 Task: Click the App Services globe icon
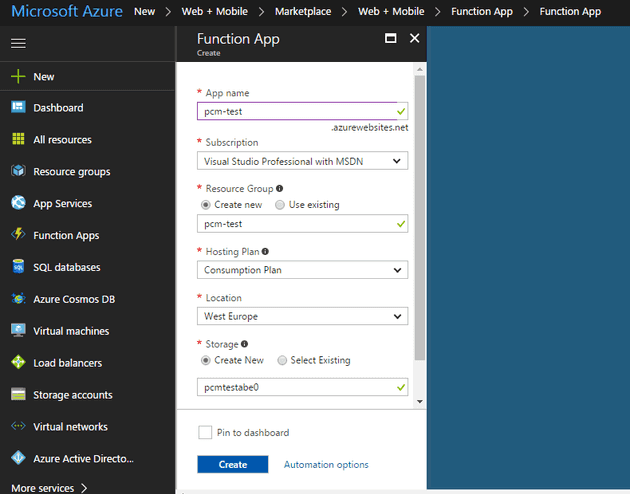[x=18, y=203]
